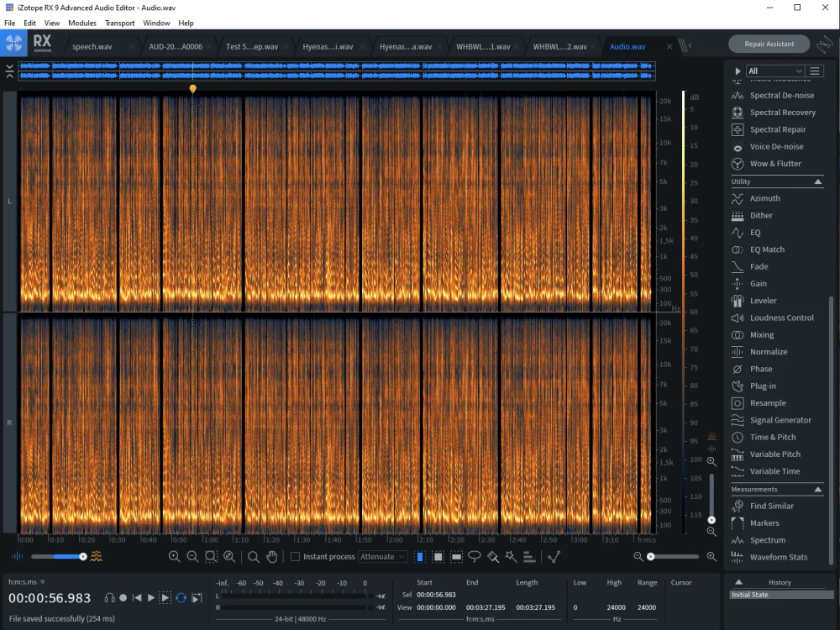The width and height of the screenshot is (840, 630).
Task: Open the EQ Match module
Action: click(758, 249)
